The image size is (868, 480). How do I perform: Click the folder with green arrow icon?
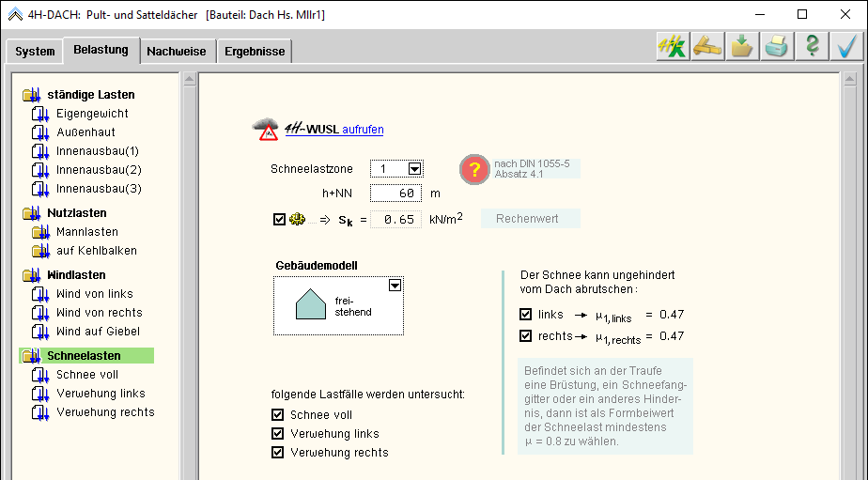click(741, 47)
